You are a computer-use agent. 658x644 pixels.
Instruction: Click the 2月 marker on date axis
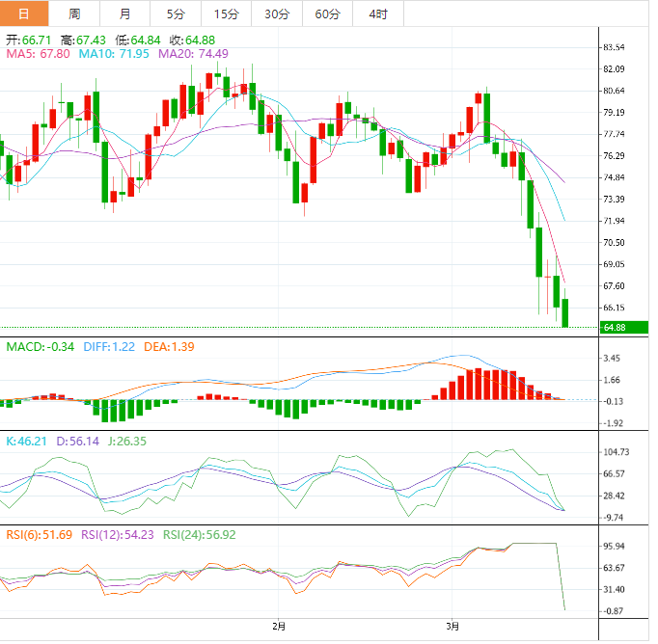pos(278,628)
